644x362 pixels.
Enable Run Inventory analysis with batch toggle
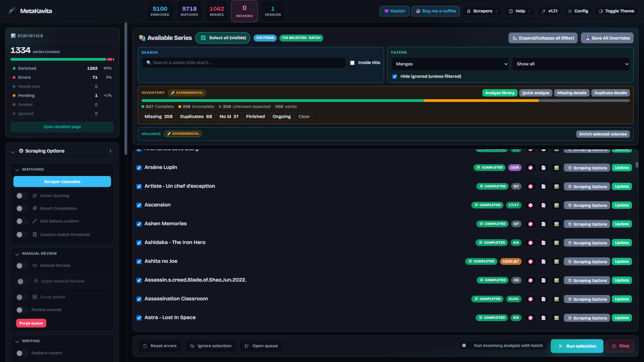point(466,346)
